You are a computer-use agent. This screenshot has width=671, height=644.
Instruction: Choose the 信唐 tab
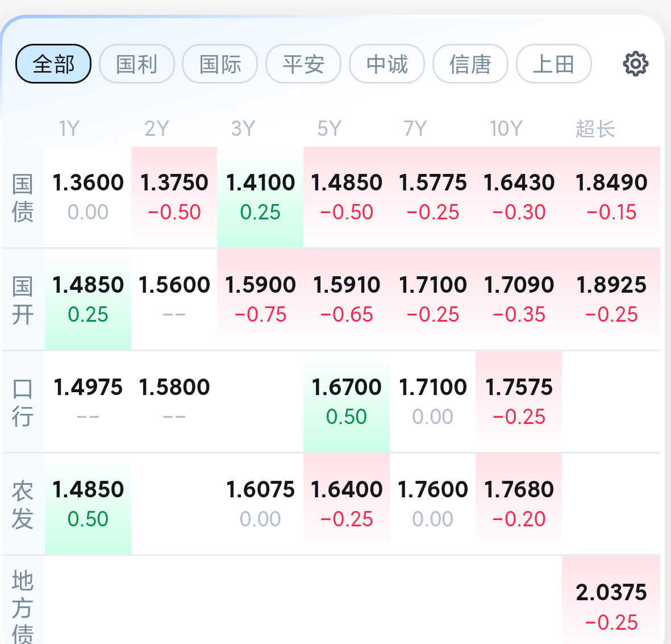pyautogui.click(x=470, y=64)
